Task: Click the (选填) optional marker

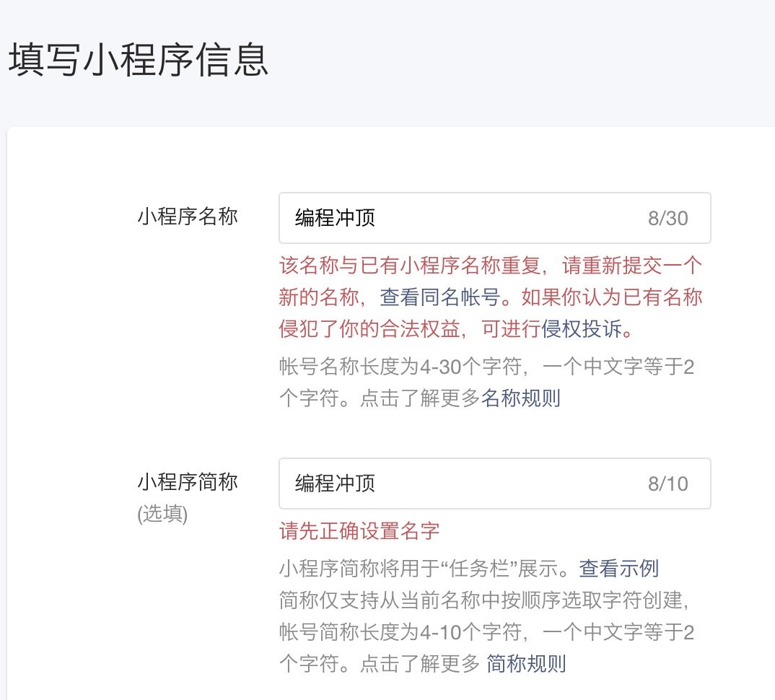Action: pyautogui.click(x=162, y=515)
